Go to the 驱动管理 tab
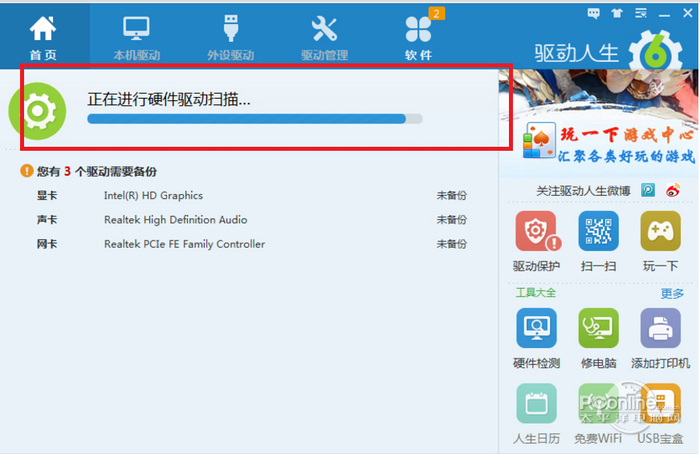 point(324,37)
